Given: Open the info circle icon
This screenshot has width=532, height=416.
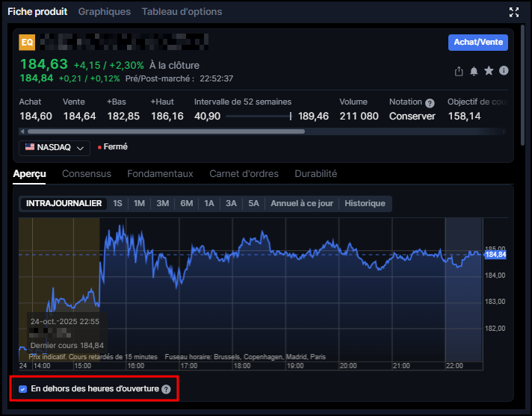Looking at the screenshot, I should [x=504, y=71].
